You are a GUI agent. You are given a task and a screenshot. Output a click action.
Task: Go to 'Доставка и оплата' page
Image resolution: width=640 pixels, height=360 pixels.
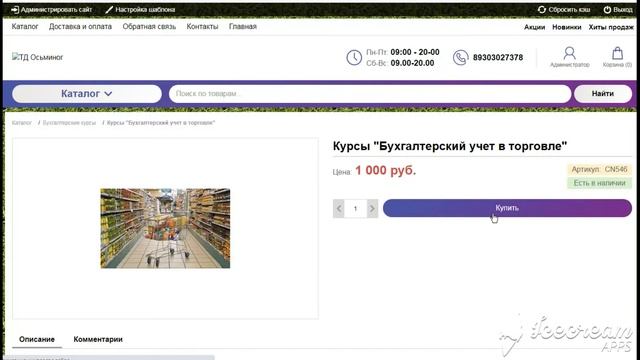[x=80, y=27]
